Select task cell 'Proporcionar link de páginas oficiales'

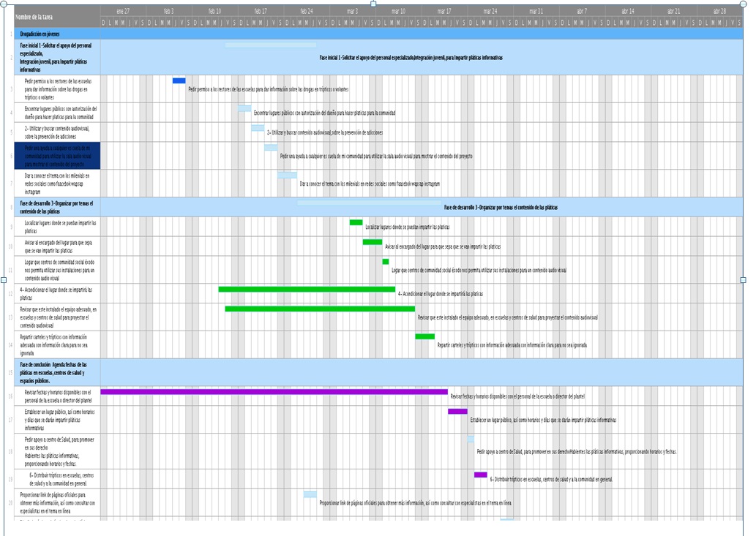tap(57, 503)
